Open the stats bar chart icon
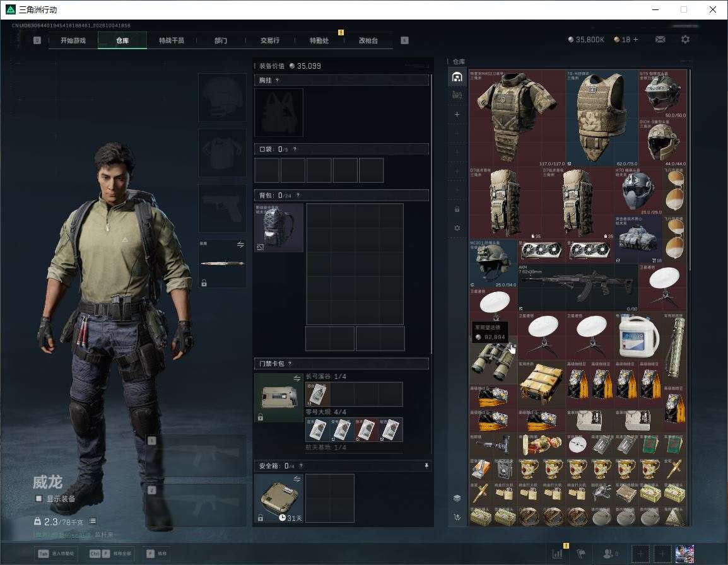The height and width of the screenshot is (565, 728). coord(557,554)
